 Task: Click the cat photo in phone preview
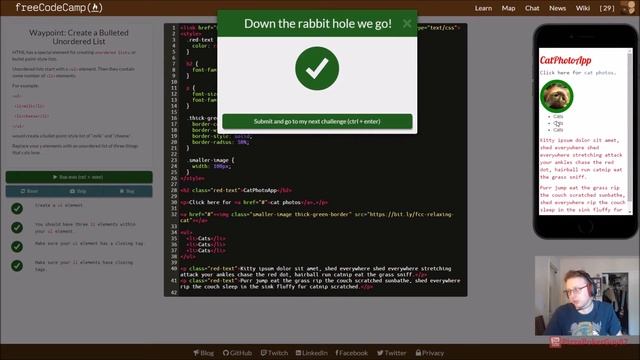[557, 96]
